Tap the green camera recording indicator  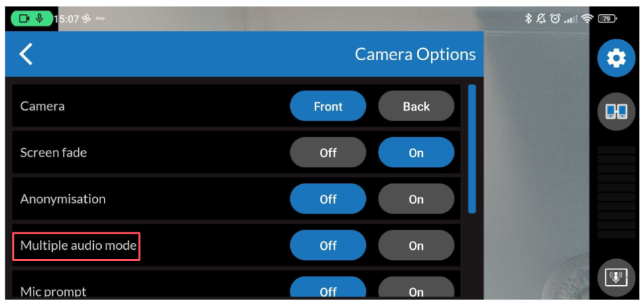[31, 19]
